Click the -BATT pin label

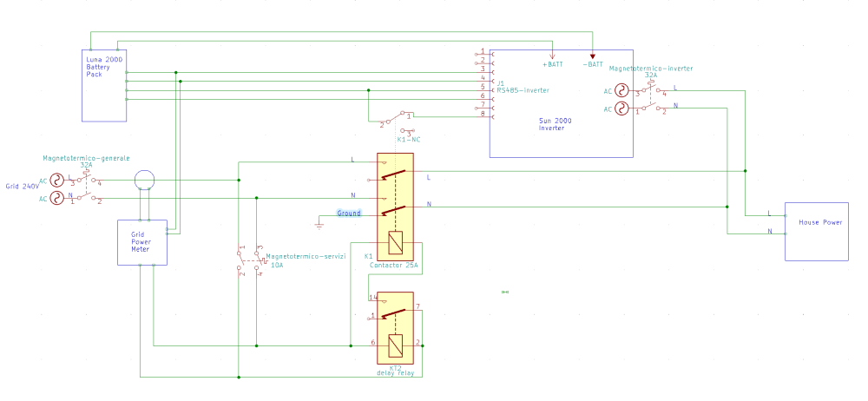(x=593, y=64)
